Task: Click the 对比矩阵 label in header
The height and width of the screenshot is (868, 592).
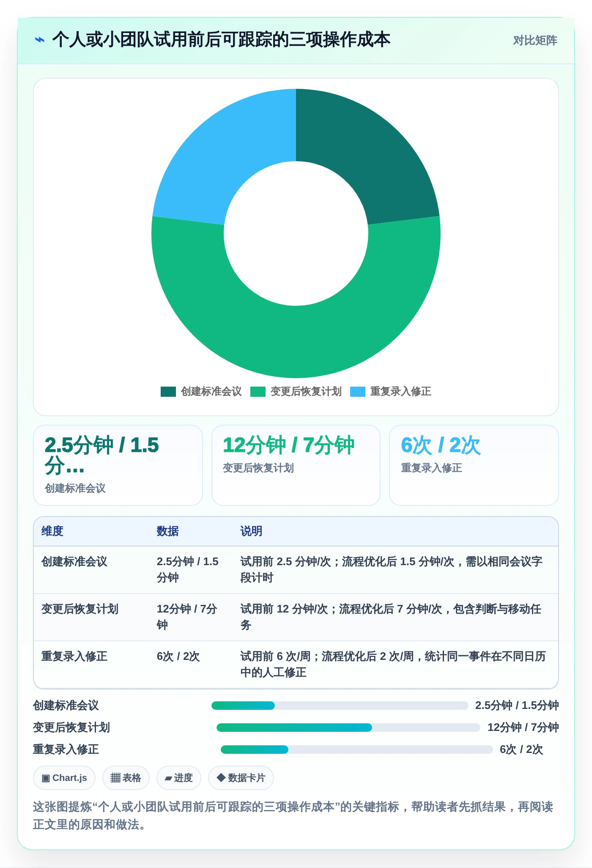Action: tap(535, 41)
